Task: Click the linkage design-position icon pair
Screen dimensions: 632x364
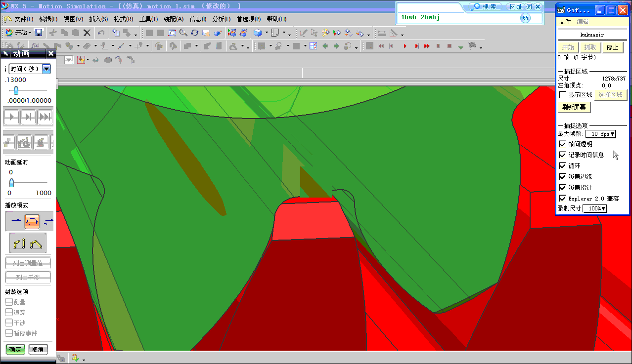Action: [x=28, y=243]
